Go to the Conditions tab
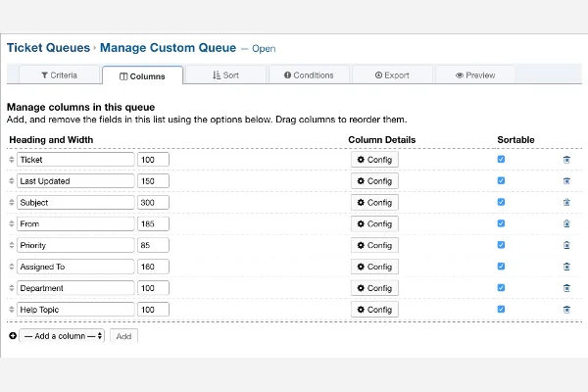Image resolution: width=588 pixels, height=392 pixels. click(x=309, y=75)
